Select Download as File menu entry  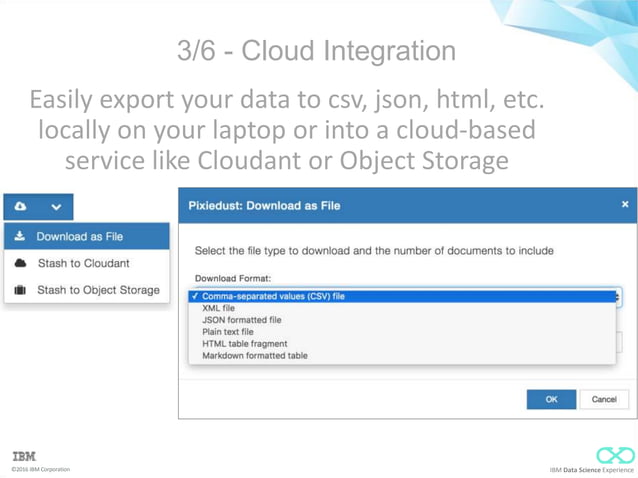click(78, 237)
